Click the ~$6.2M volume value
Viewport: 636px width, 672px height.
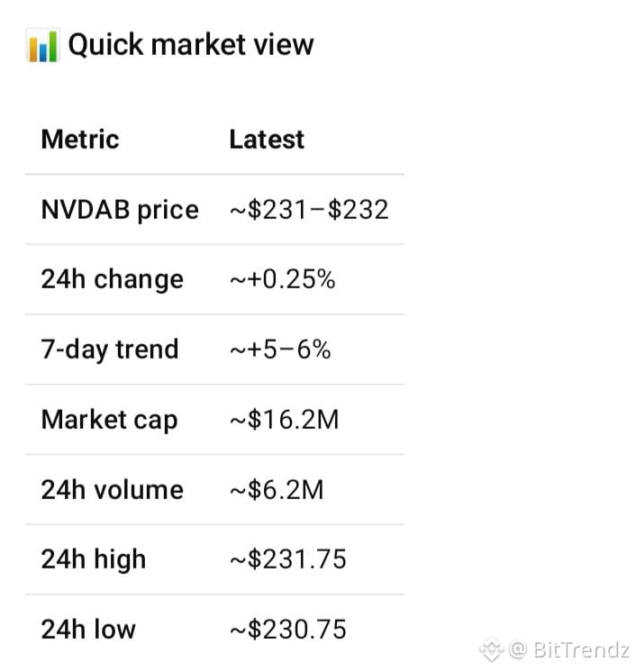click(277, 490)
